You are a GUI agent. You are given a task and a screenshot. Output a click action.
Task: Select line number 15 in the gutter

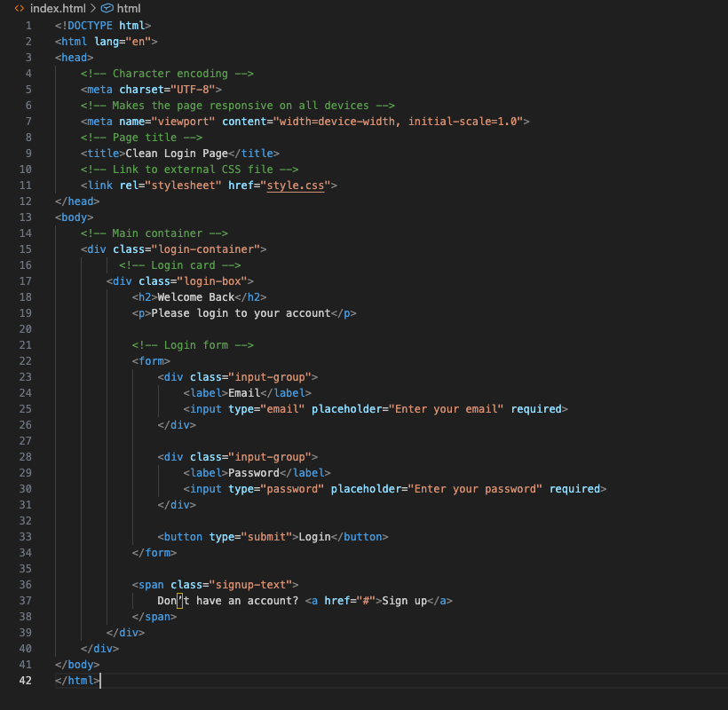(x=26, y=249)
